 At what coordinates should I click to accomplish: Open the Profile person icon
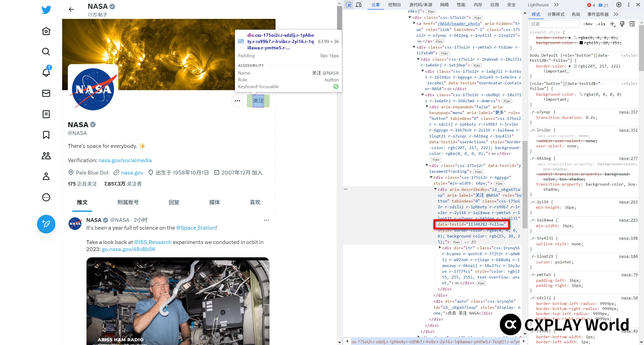[46, 176]
